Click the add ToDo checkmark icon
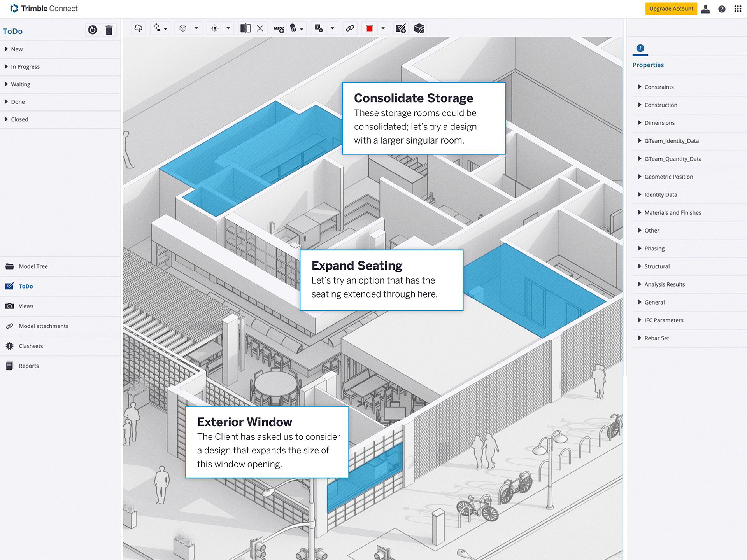 click(x=400, y=28)
